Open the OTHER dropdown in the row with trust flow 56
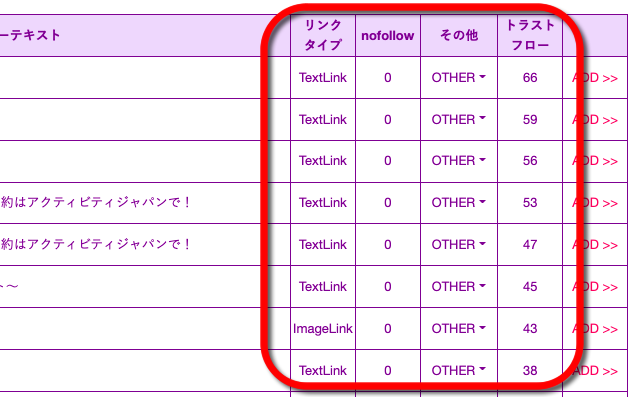 pos(459,161)
